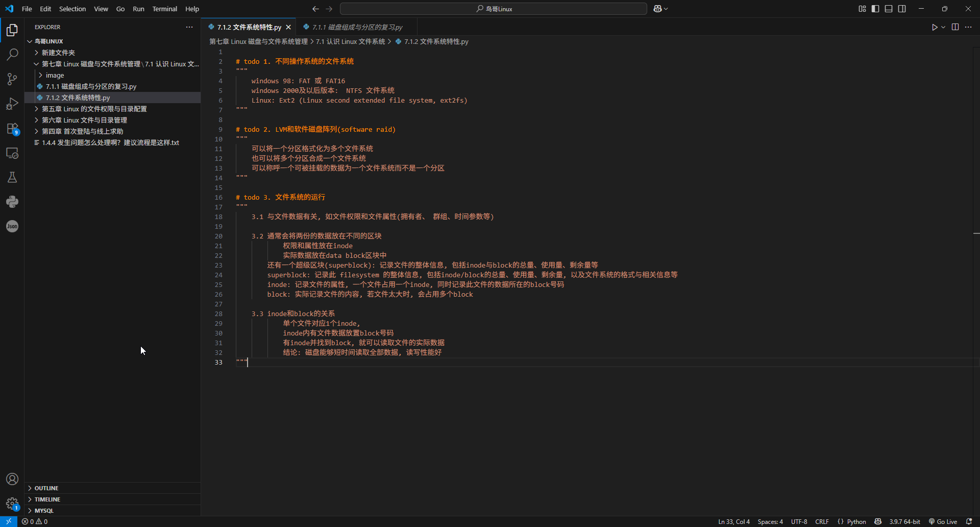This screenshot has width=980, height=527.
Task: Open the Go menu
Action: click(120, 9)
